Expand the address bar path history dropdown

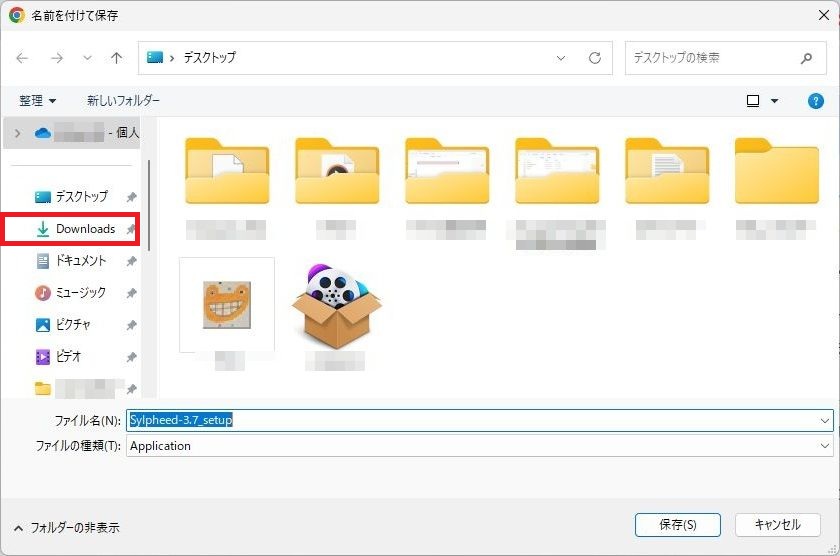tap(561, 58)
